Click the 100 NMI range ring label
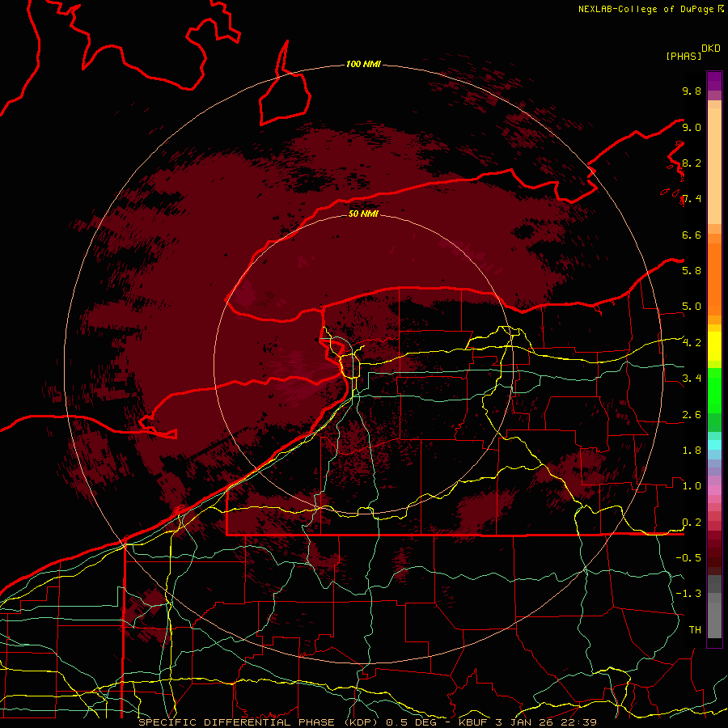This screenshot has height=728, width=728. pyautogui.click(x=363, y=64)
